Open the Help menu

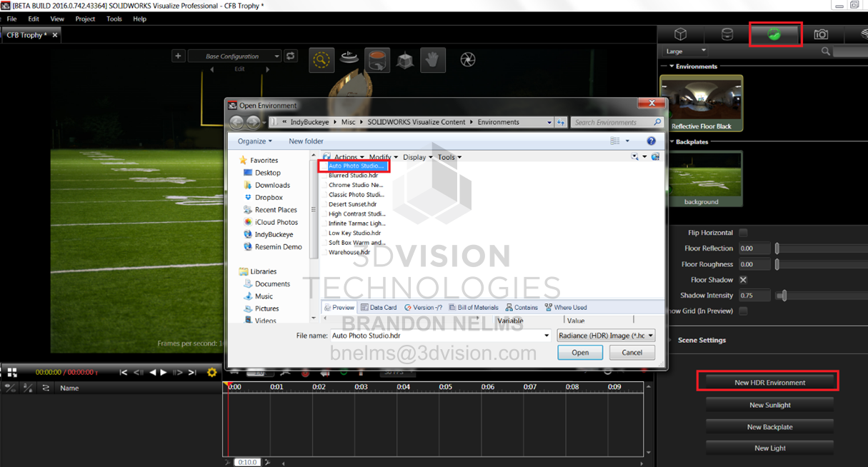click(x=140, y=19)
